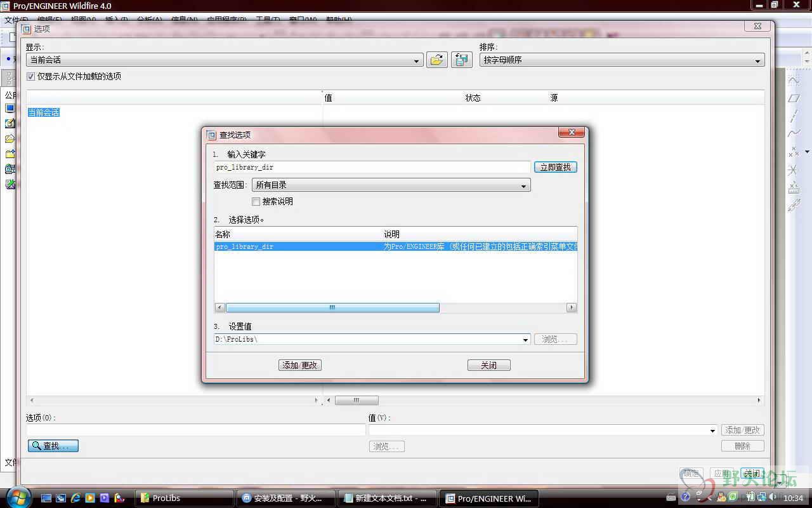Screen dimensions: 812x508
Task: Click 关闭 at the bottom of the Options dialog
Action: point(752,474)
